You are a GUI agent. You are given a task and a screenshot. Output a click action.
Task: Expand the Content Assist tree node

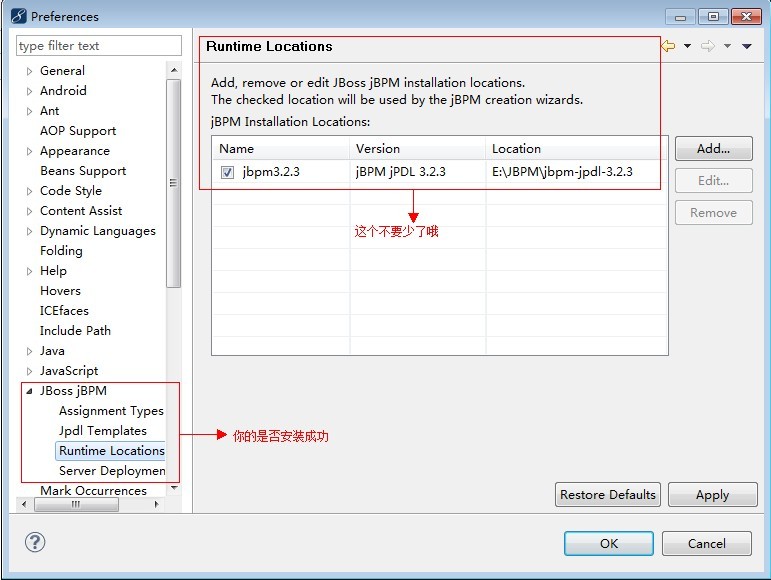click(x=30, y=211)
